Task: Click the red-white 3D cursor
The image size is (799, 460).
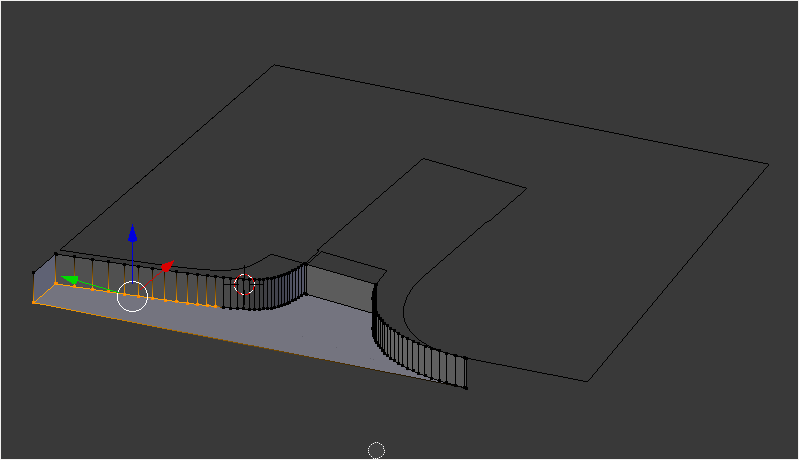Action: [244, 284]
